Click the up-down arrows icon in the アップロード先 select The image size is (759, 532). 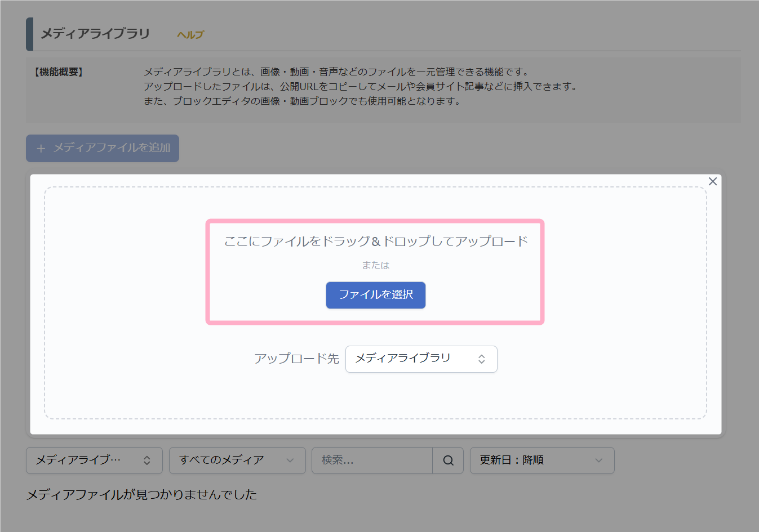pos(482,359)
